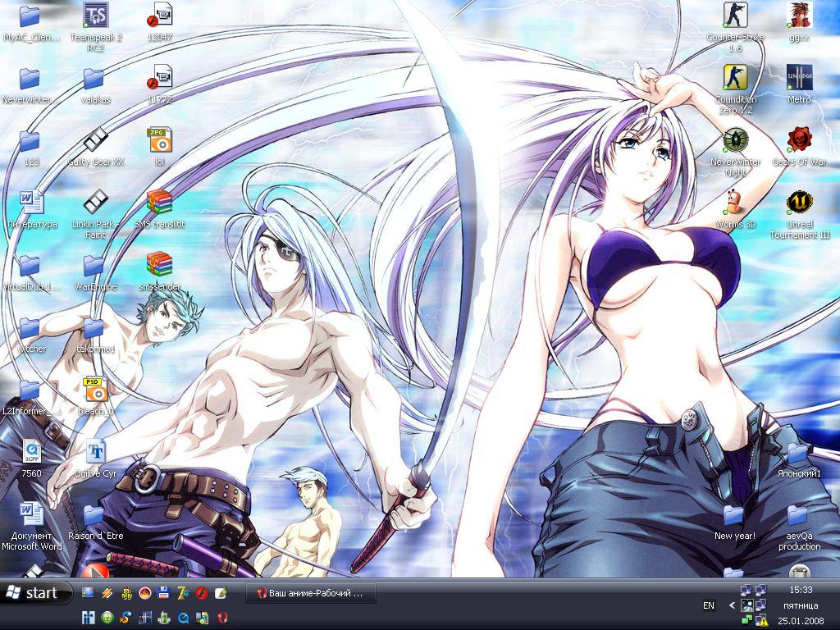The image size is (840, 630).
Task: Select the Документ Microsoft Word file
Action: coord(32,527)
